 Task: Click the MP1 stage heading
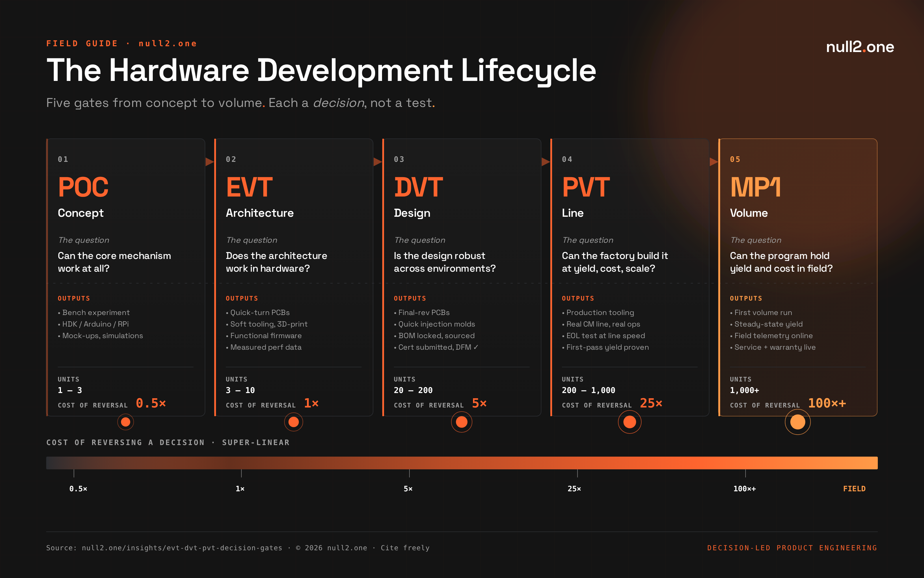click(755, 187)
